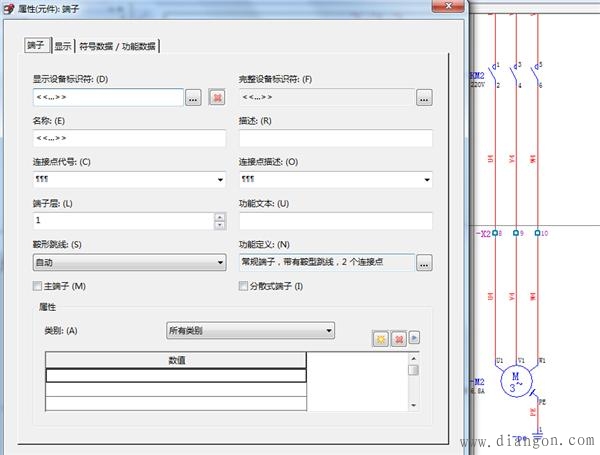Viewport: 600px width, 455px height.
Task: Click the 名称 input field
Action: [x=129, y=138]
